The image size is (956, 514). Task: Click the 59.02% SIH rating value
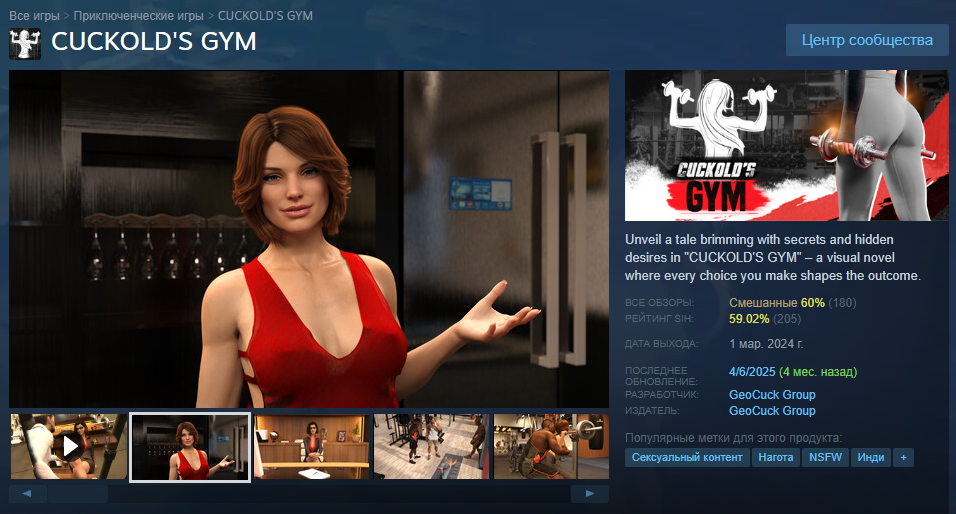click(749, 319)
